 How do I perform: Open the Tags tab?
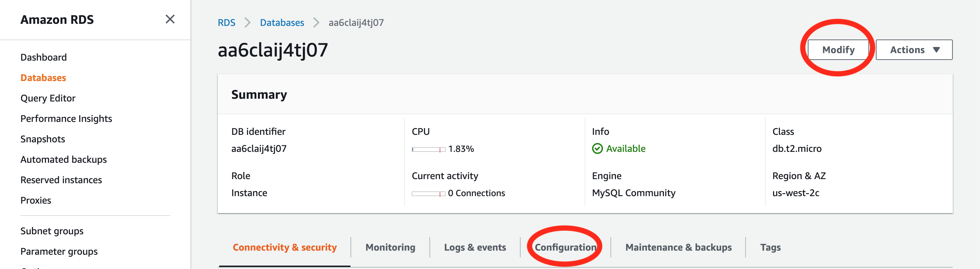click(x=770, y=247)
